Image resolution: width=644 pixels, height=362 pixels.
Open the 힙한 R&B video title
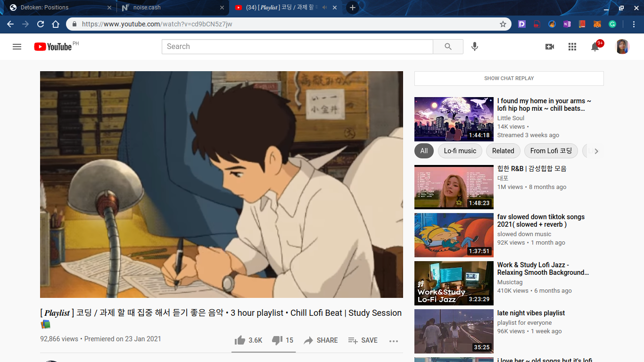point(532,169)
